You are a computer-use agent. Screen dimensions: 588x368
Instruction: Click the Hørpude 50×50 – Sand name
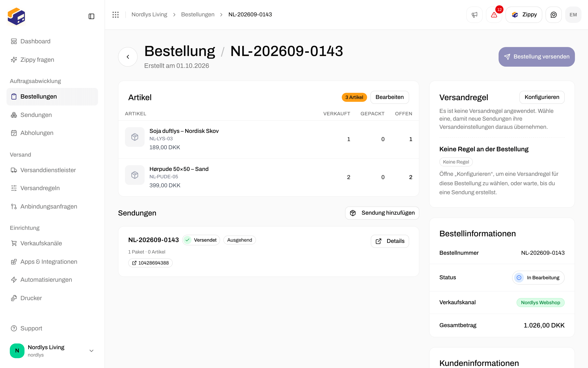179,169
